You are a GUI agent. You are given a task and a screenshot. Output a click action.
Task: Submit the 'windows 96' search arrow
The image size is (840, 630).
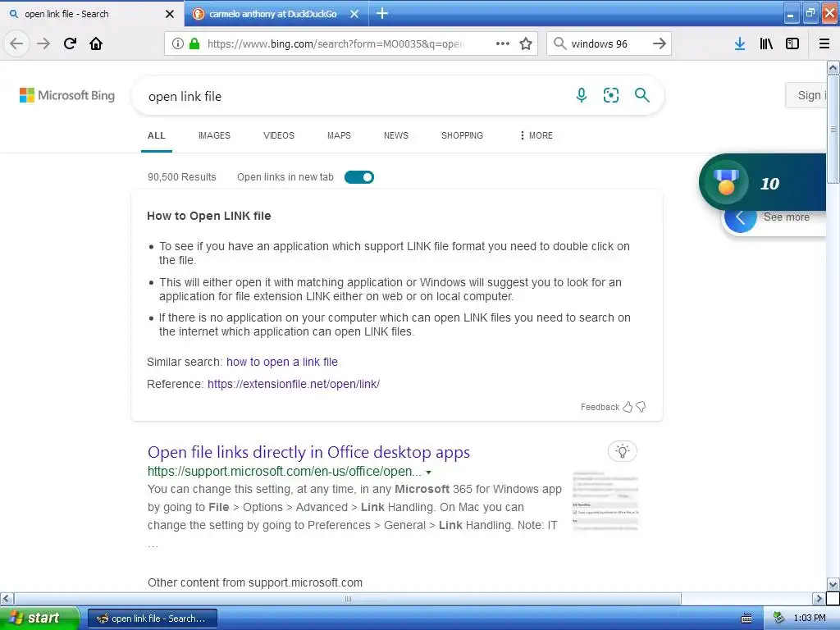[659, 44]
